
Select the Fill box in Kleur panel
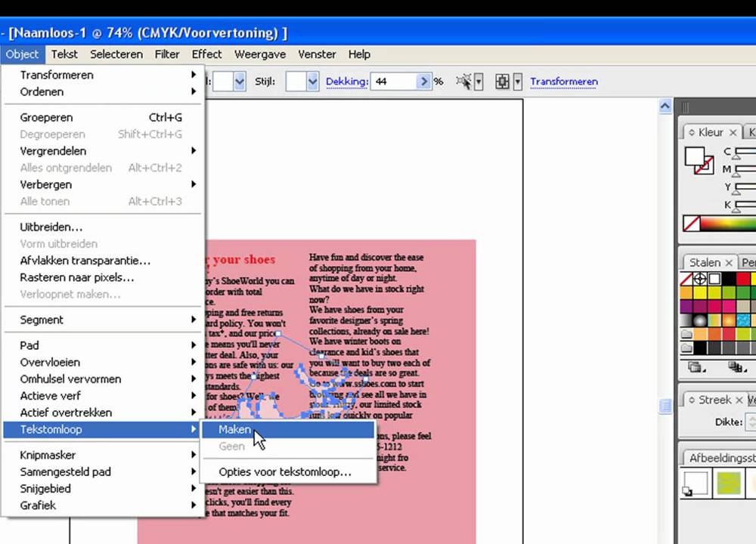(x=694, y=156)
